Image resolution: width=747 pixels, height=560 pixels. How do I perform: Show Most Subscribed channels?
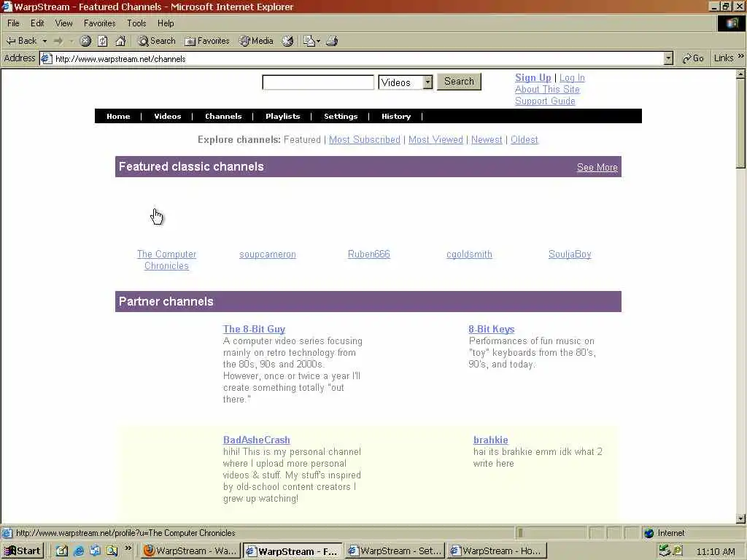pyautogui.click(x=365, y=139)
